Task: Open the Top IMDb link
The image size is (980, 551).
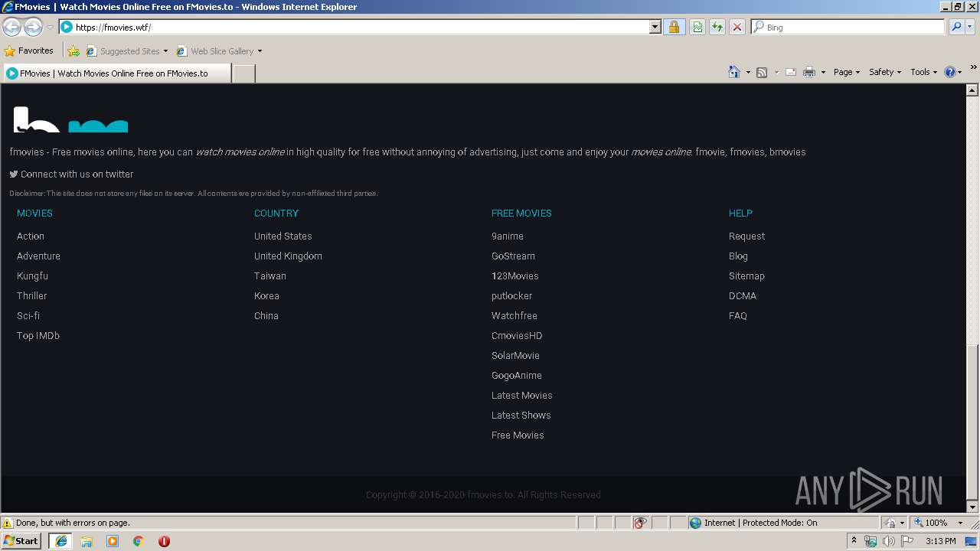Action: point(38,335)
